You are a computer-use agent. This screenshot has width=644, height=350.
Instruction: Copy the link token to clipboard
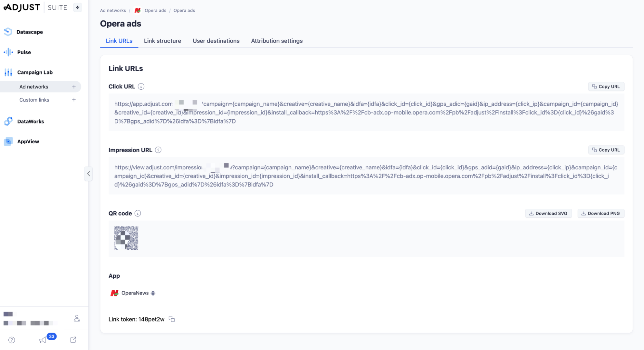pos(172,319)
